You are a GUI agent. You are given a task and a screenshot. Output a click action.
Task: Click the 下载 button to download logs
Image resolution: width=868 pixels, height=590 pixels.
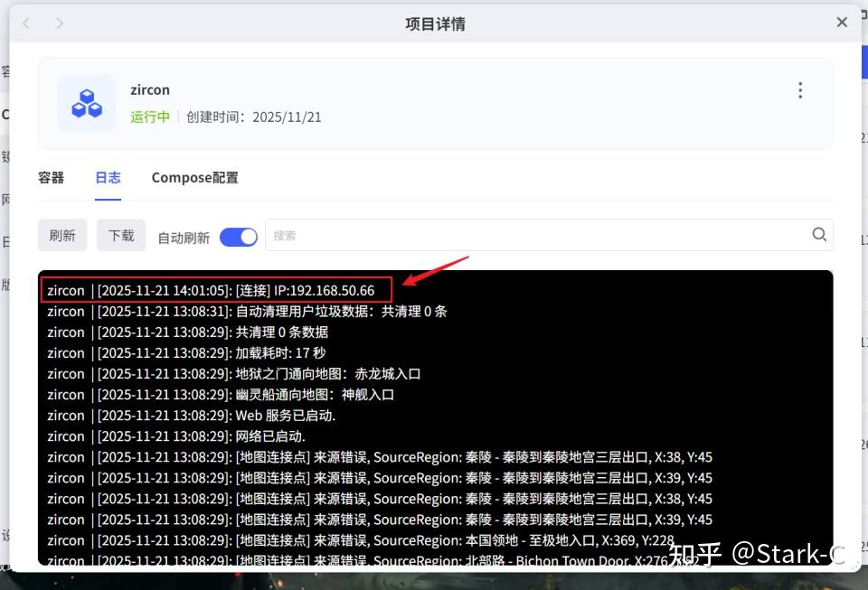[x=121, y=235]
